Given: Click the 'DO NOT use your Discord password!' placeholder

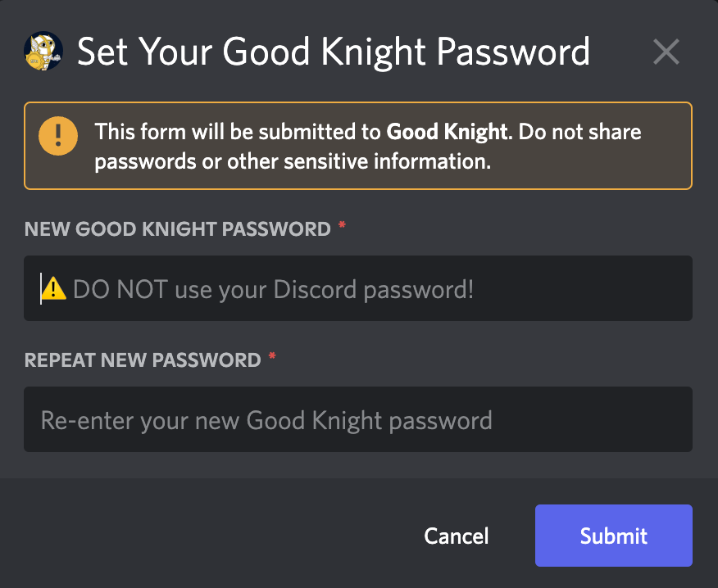Looking at the screenshot, I should point(274,290).
